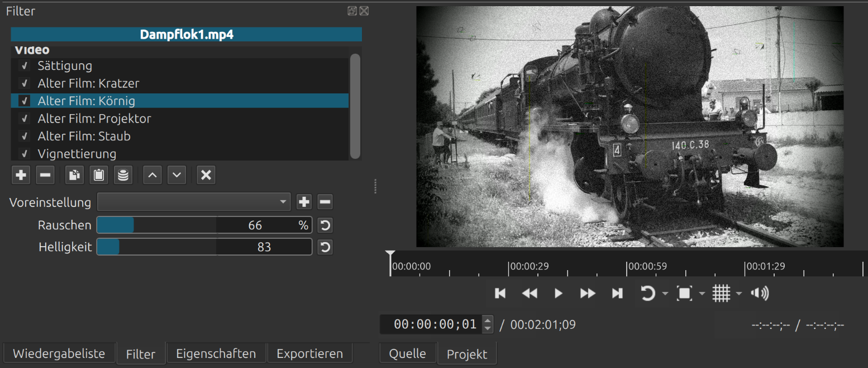Open the Voreinstellung preset dropdown

click(x=194, y=202)
